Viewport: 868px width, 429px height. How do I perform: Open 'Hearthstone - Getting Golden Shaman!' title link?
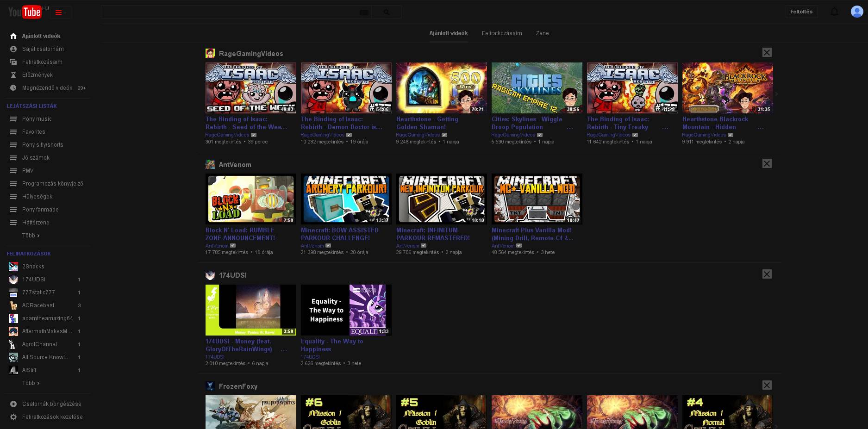point(427,123)
